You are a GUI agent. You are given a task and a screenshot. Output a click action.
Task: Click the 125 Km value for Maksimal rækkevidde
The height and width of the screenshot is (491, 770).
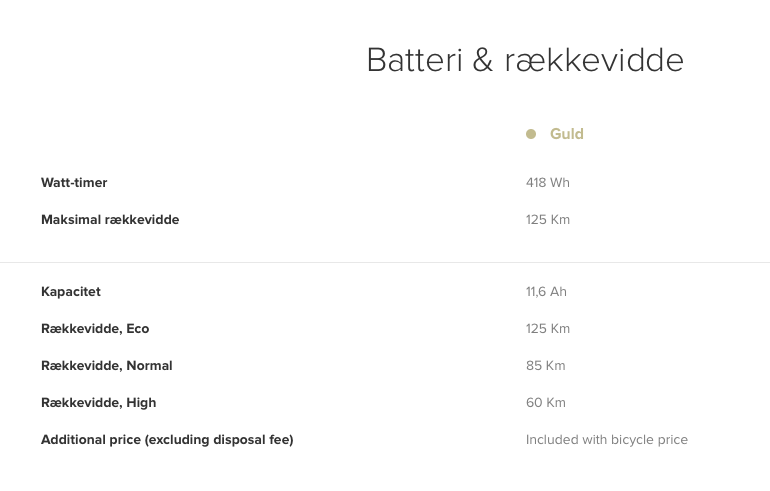tap(547, 220)
